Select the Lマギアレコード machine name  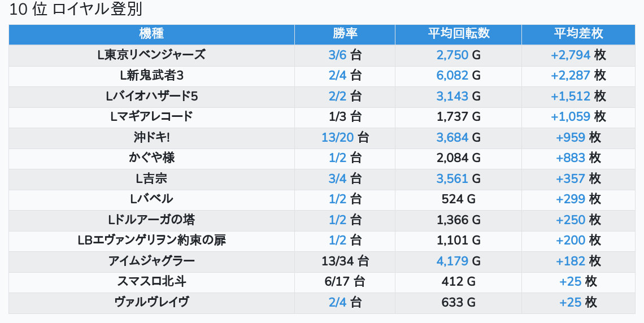click(151, 117)
